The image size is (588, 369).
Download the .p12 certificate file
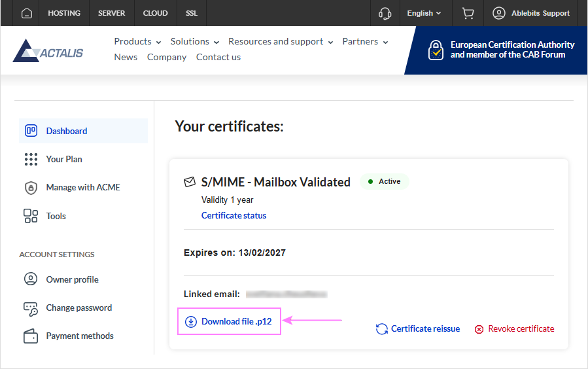point(230,321)
